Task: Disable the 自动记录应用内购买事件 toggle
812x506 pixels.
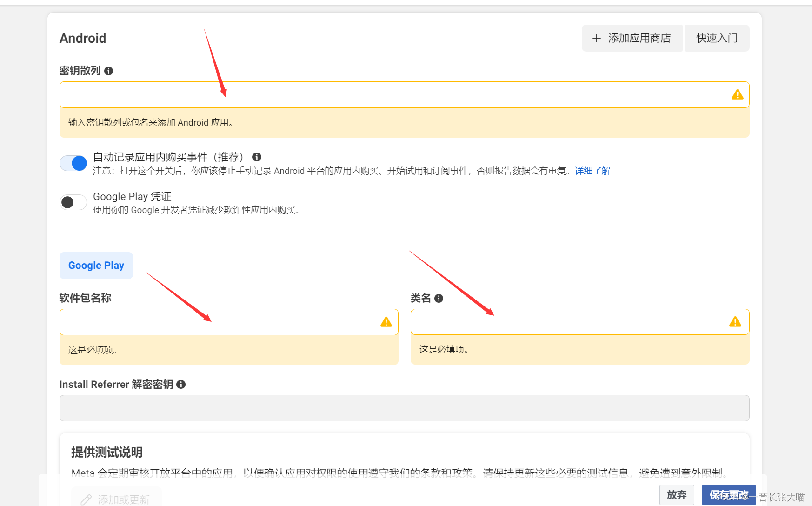Action: (x=73, y=163)
